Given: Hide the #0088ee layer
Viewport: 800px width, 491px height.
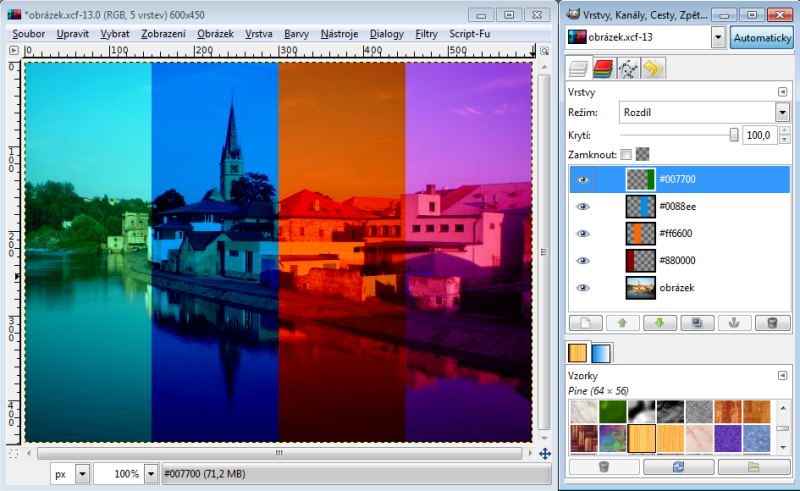Looking at the screenshot, I should coord(584,207).
